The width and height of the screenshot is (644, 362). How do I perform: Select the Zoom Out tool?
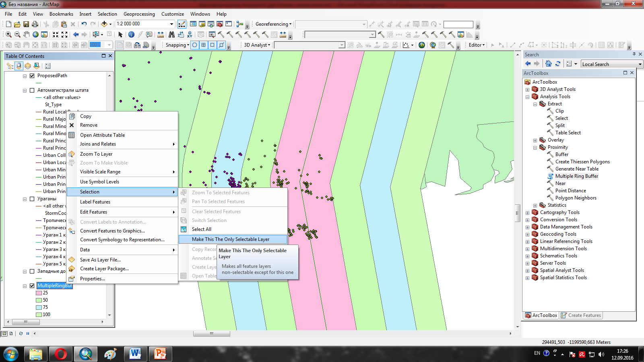[x=17, y=35]
